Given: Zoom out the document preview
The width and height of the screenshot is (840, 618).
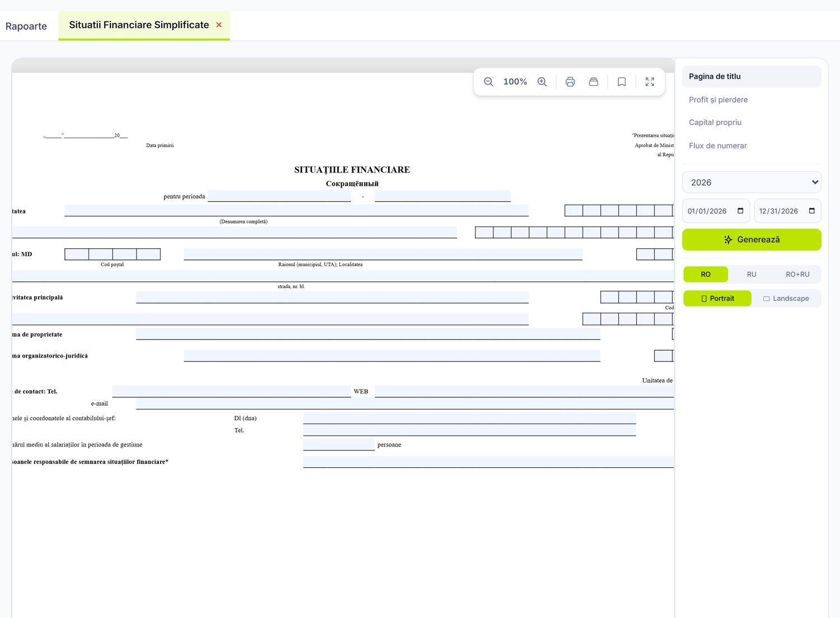Looking at the screenshot, I should (x=488, y=82).
